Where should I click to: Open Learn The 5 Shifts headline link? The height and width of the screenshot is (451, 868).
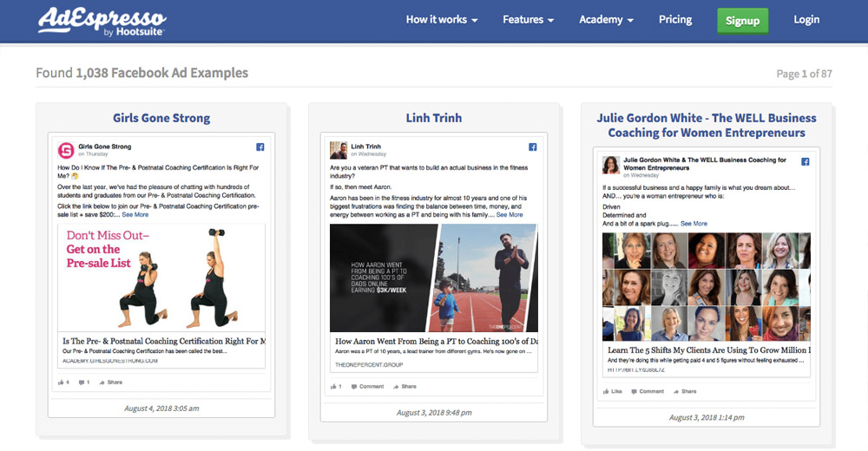point(708,350)
